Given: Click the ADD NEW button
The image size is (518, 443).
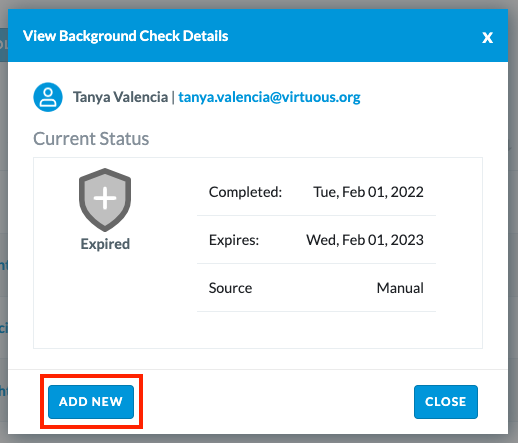Looking at the screenshot, I should tap(91, 402).
